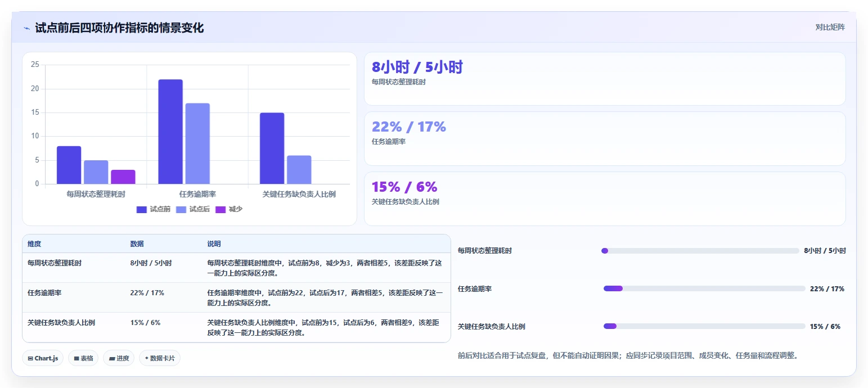Click the 8小时 / 5小时 table data cell
The height and width of the screenshot is (388, 868).
click(x=151, y=263)
